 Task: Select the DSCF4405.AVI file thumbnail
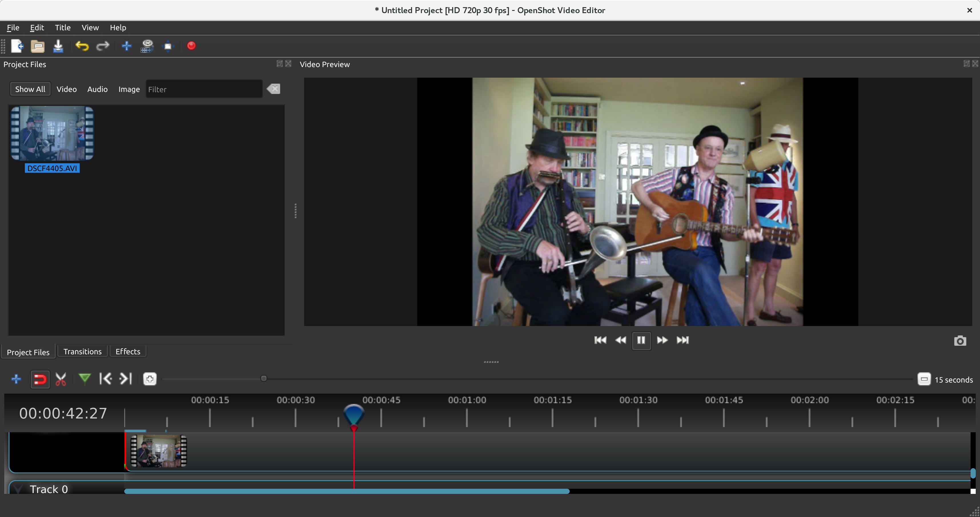[x=52, y=133]
